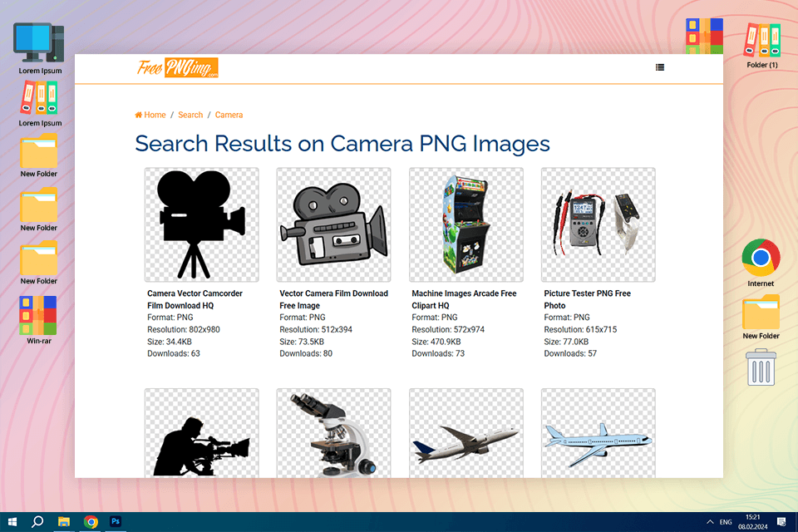Click 'Downloads: 63' text
Viewport: 798px width, 532px height.
(x=174, y=353)
